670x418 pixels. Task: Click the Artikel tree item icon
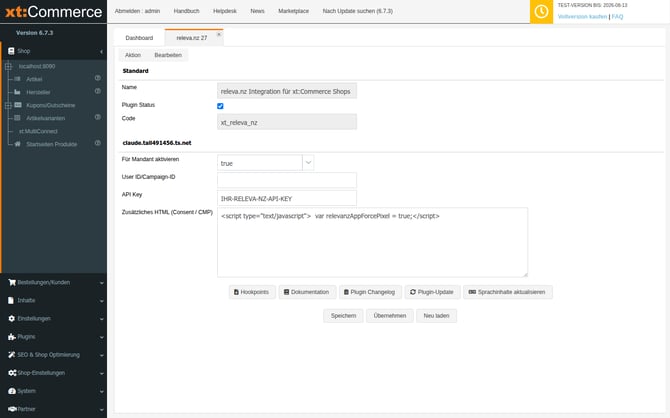coord(17,79)
